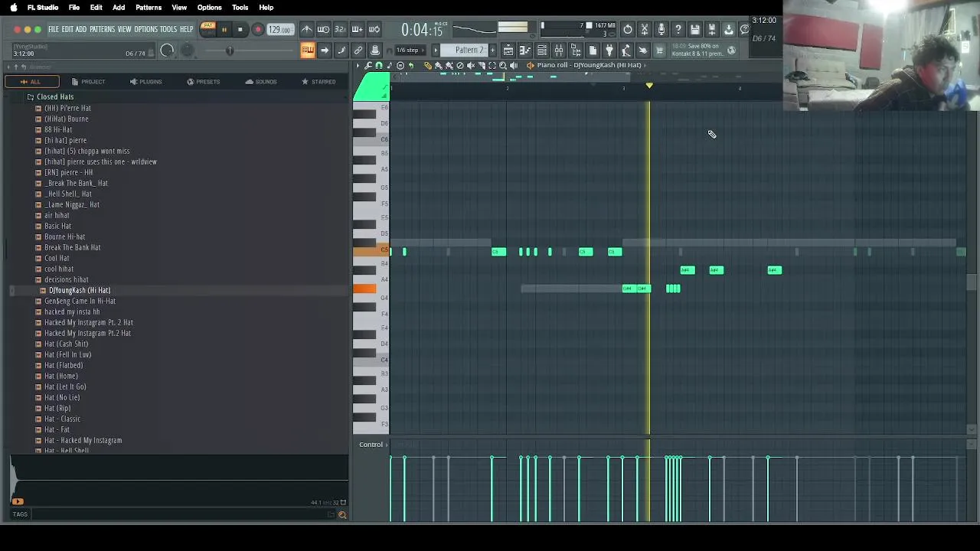Image resolution: width=980 pixels, height=551 pixels.
Task: Click the scissors one-click audio recording icon
Action: (x=645, y=29)
